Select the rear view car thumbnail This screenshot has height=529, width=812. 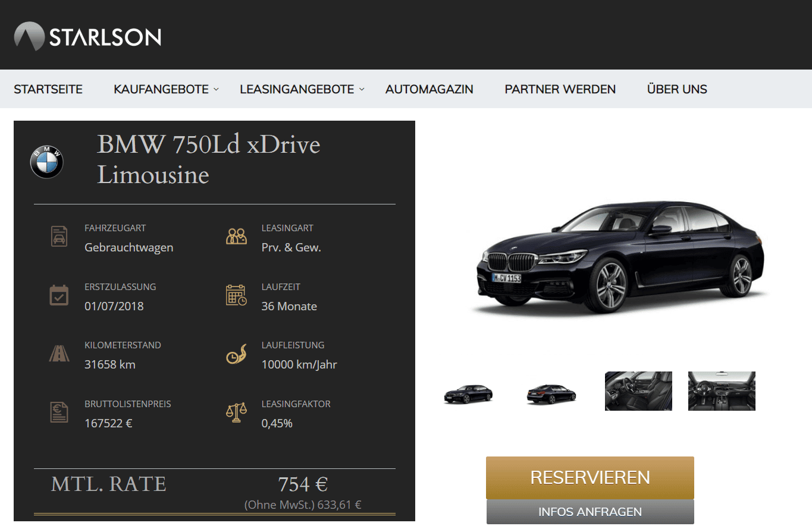(x=551, y=393)
